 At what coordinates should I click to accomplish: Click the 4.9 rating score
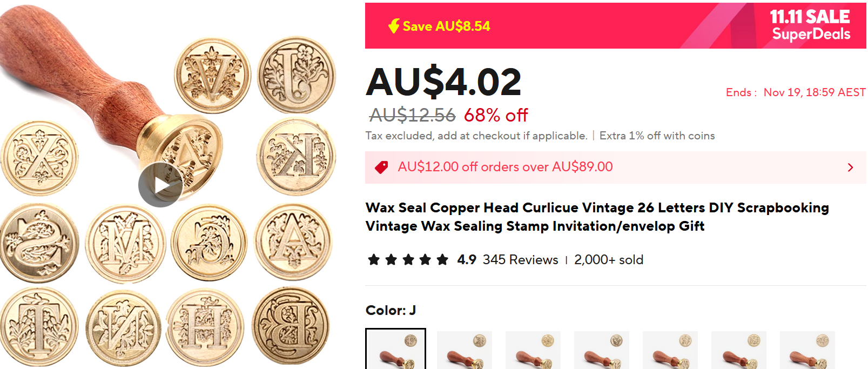(466, 260)
